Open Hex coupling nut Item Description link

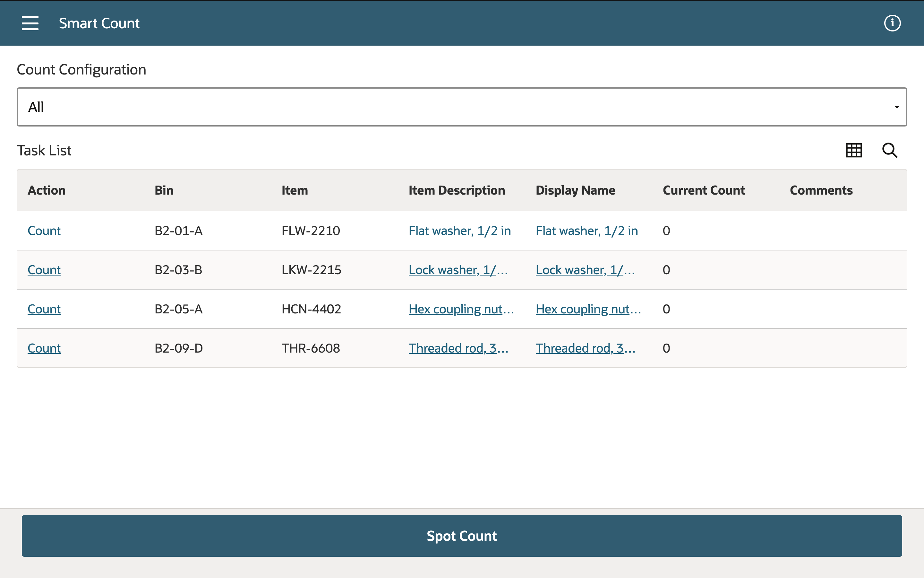point(461,309)
